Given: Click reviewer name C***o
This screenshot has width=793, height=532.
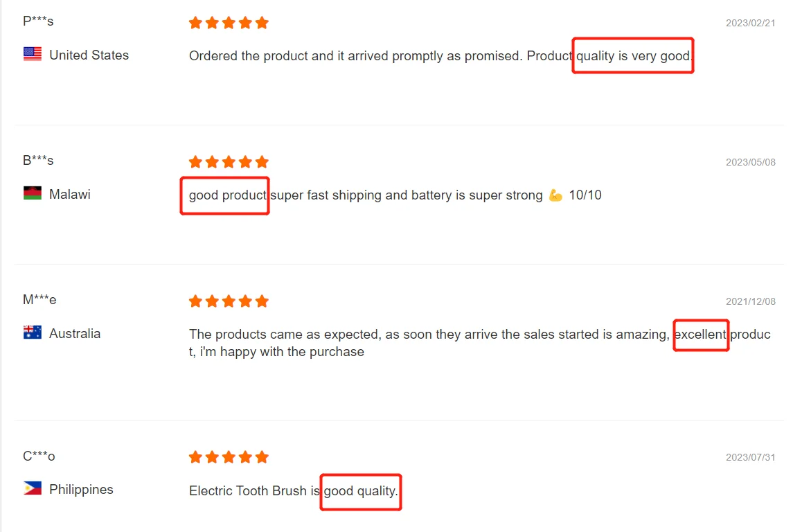Looking at the screenshot, I should coord(39,456).
